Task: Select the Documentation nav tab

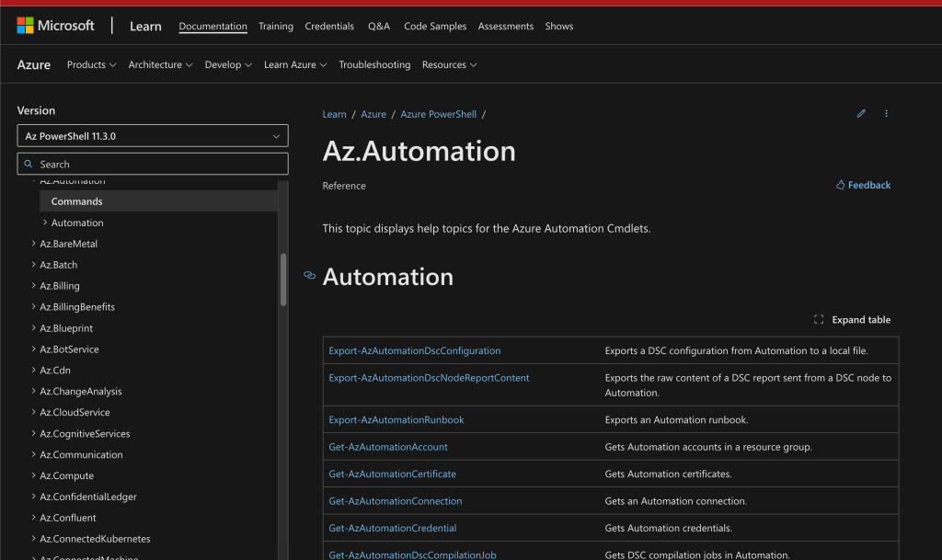Action: [213, 26]
